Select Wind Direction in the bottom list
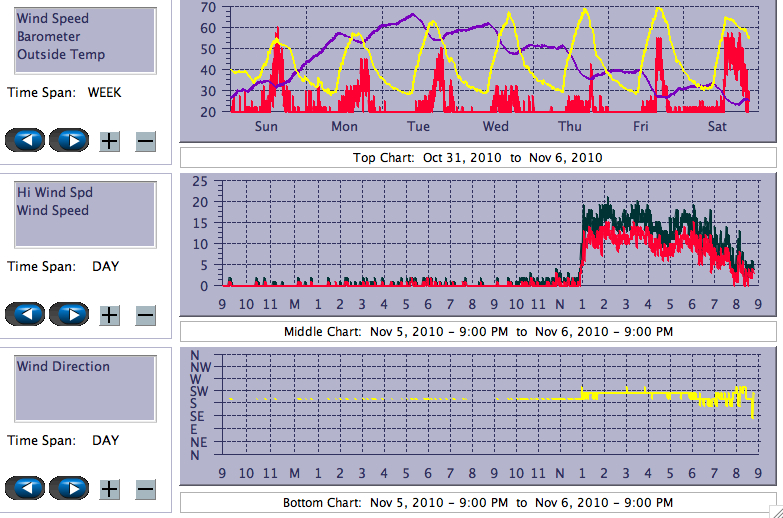The width and height of the screenshot is (783, 518). [x=63, y=367]
